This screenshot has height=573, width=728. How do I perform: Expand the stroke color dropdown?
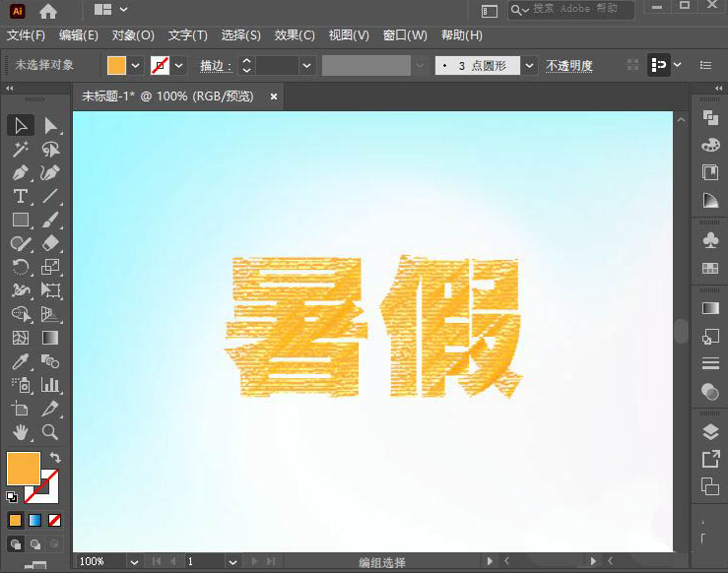tap(178, 65)
